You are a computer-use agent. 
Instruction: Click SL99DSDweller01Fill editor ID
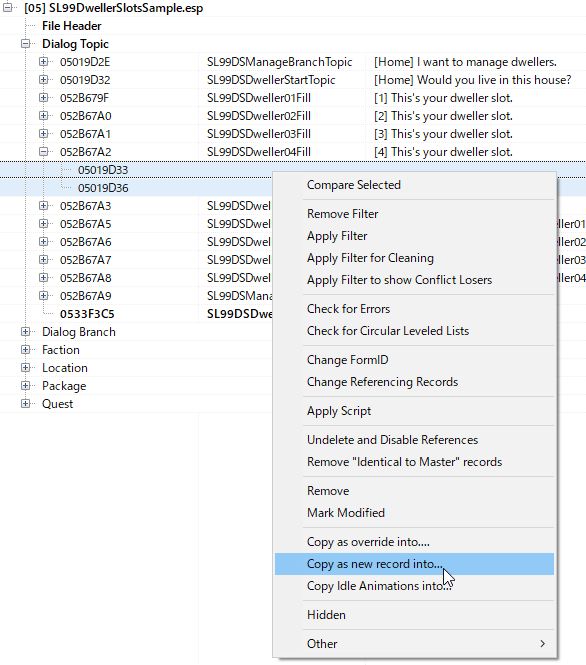[x=259, y=98]
